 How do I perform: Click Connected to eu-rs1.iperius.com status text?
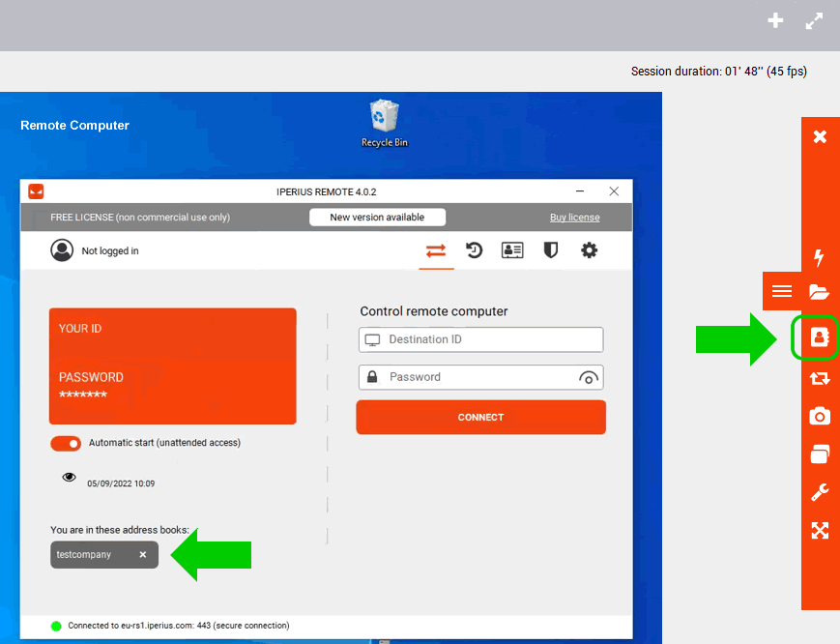[179, 626]
